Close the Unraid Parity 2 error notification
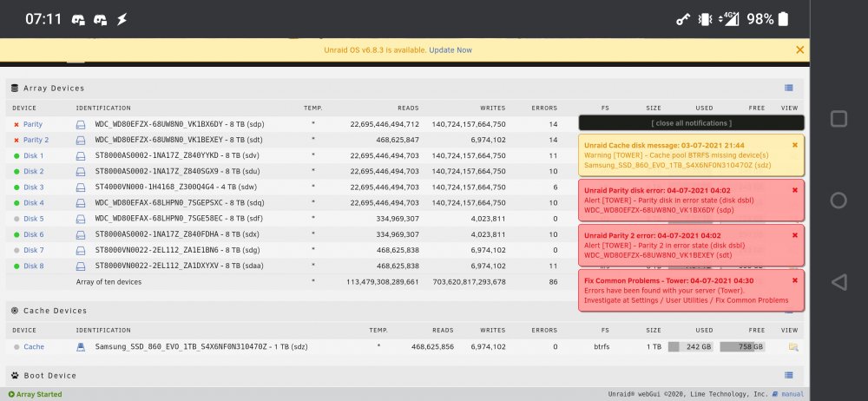Viewport: 868px width, 401px height. (795, 235)
